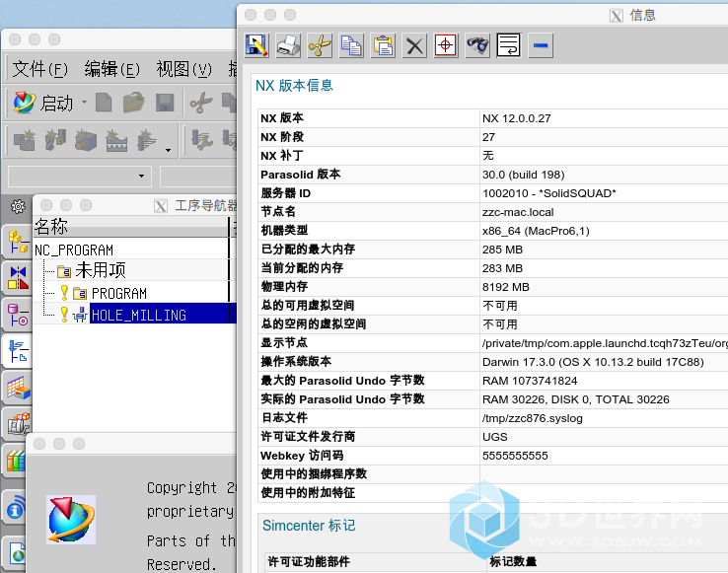Open the books library tab in the sidebar

16,461
